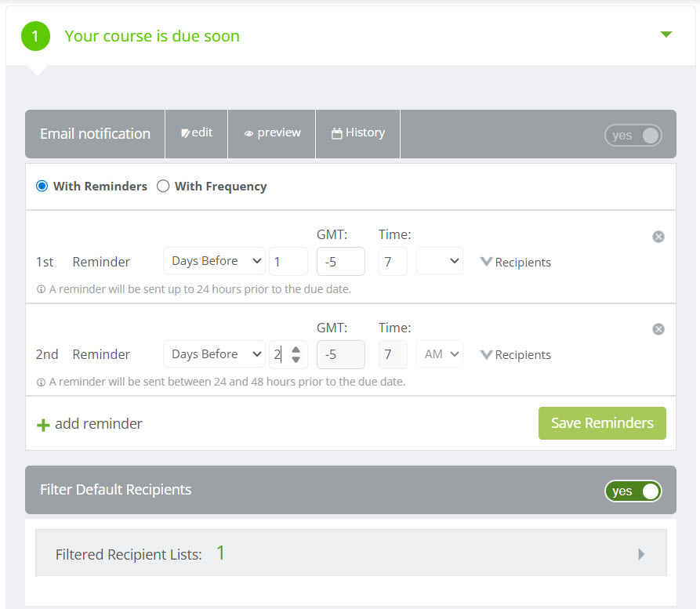The width and height of the screenshot is (700, 609).
Task: Click the 2nd Reminder 'GMT:' label
Action: point(332,328)
